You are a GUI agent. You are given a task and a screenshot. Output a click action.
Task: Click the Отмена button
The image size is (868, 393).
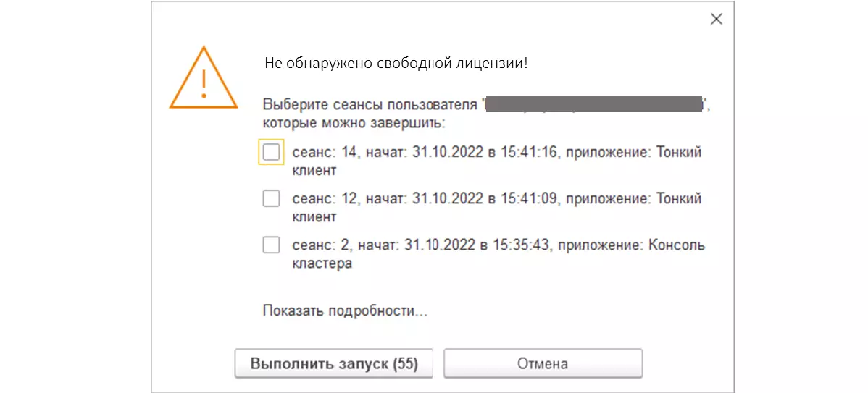click(x=543, y=363)
